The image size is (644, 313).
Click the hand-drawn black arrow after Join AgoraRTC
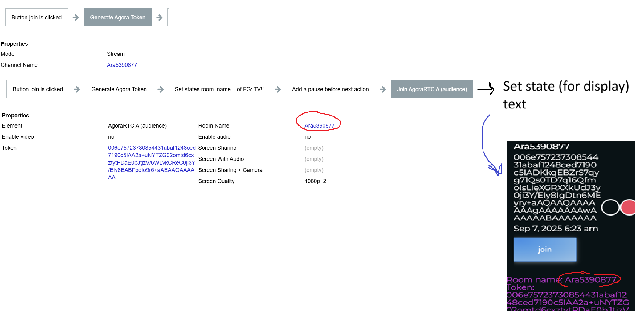(486, 89)
